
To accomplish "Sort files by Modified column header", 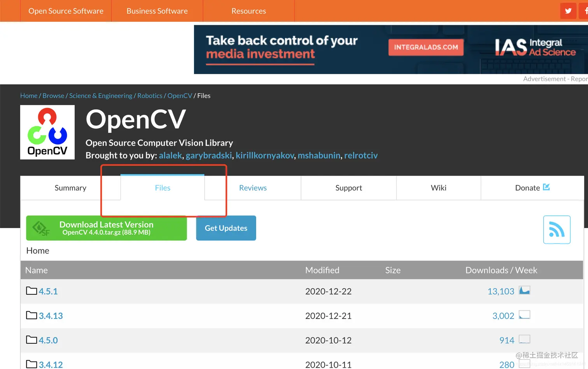I will coord(322,270).
